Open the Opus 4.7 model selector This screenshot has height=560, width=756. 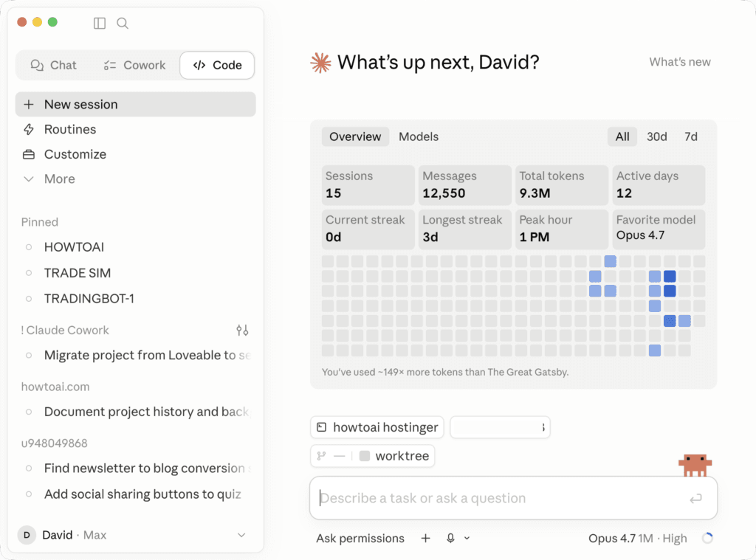[637, 539]
